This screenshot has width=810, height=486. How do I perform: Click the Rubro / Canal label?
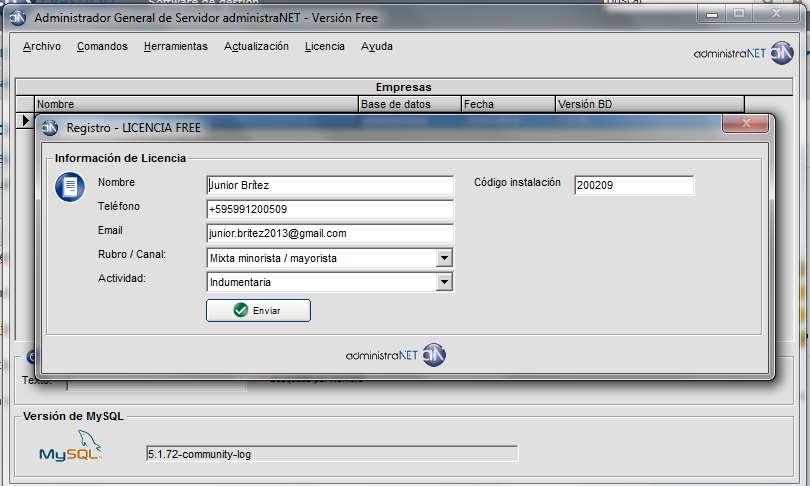tap(132, 254)
